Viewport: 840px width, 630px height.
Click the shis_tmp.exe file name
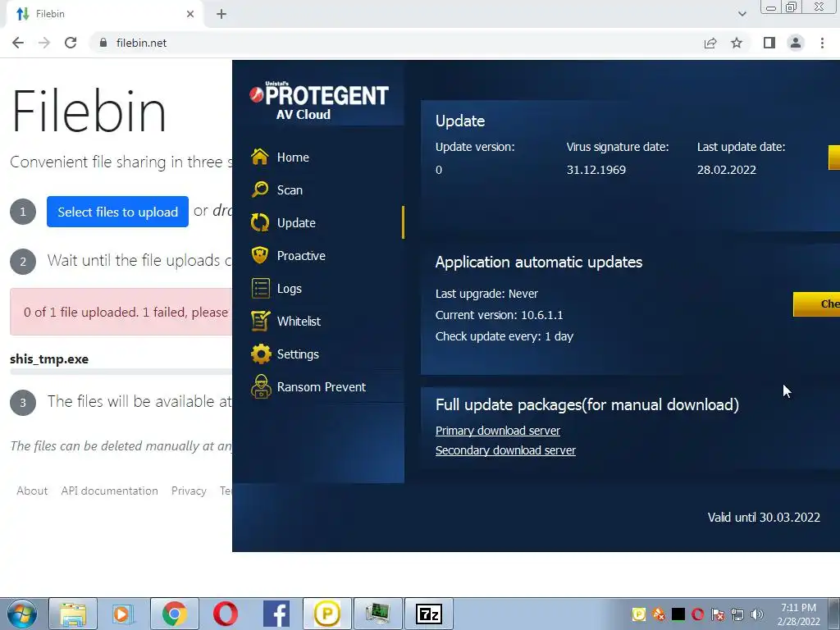pyautogui.click(x=49, y=359)
